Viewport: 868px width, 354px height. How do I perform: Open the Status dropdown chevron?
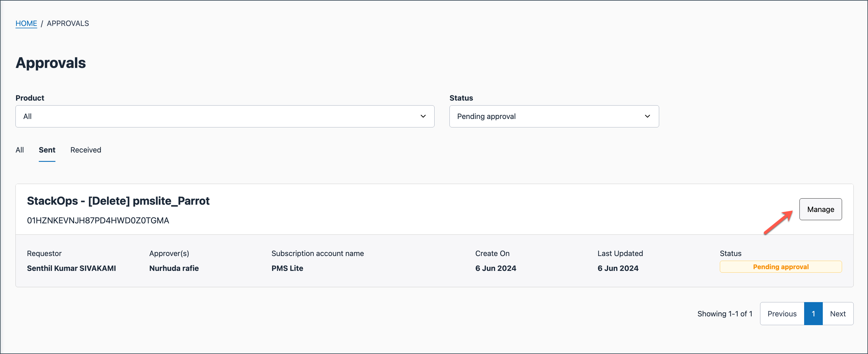(647, 116)
